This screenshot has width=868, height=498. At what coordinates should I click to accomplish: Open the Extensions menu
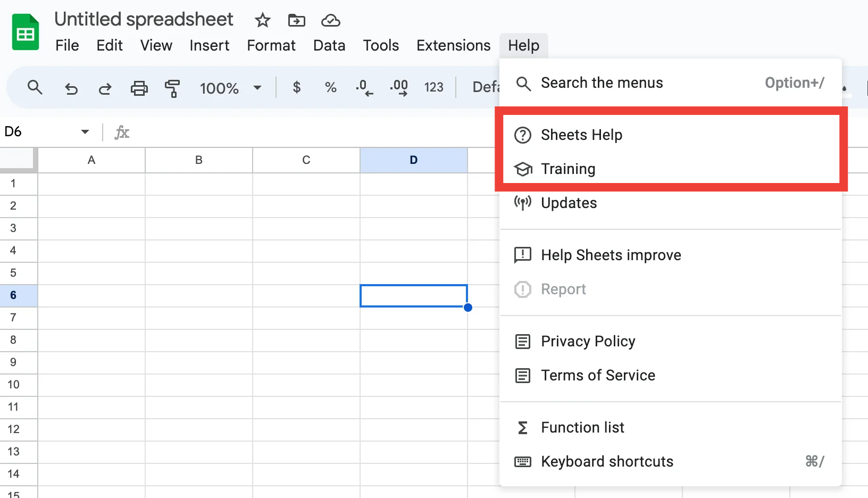454,46
